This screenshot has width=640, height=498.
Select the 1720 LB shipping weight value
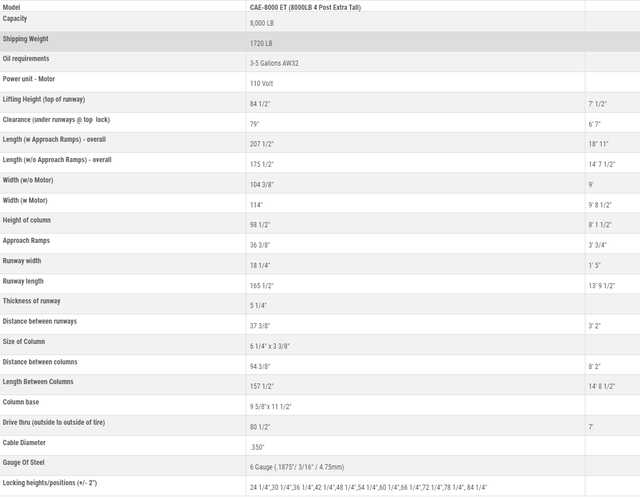click(x=261, y=43)
